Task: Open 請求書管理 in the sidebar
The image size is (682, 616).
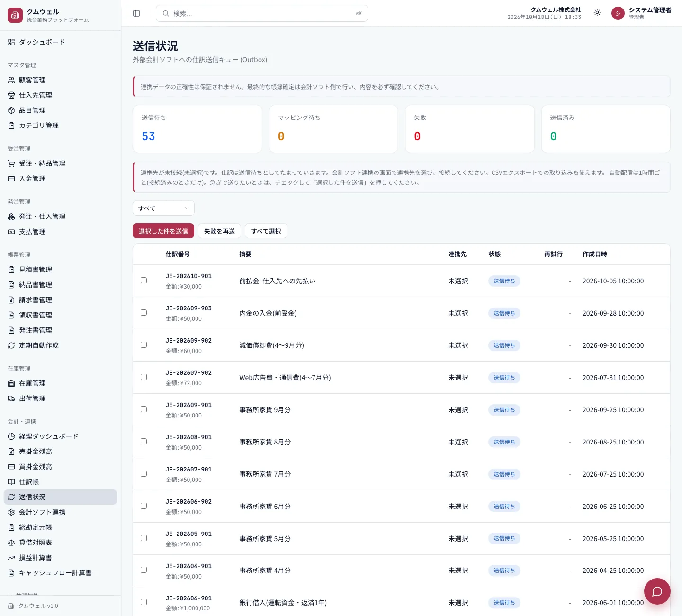Action: [61, 300]
